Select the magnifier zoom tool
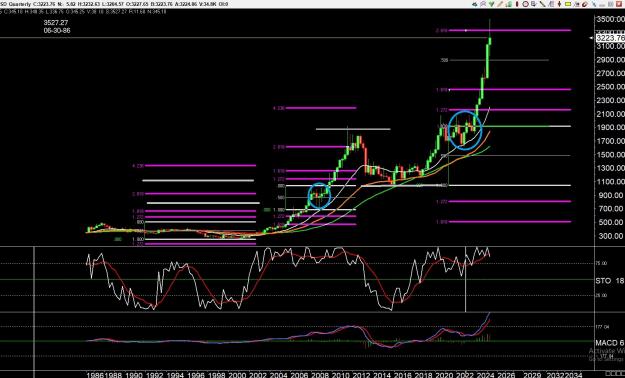The image size is (625, 378). tap(483, 4)
